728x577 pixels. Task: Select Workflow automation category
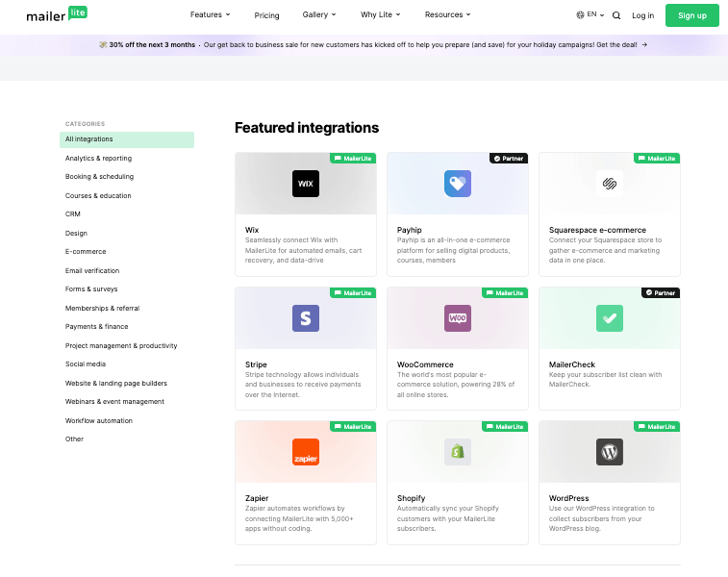(x=99, y=420)
